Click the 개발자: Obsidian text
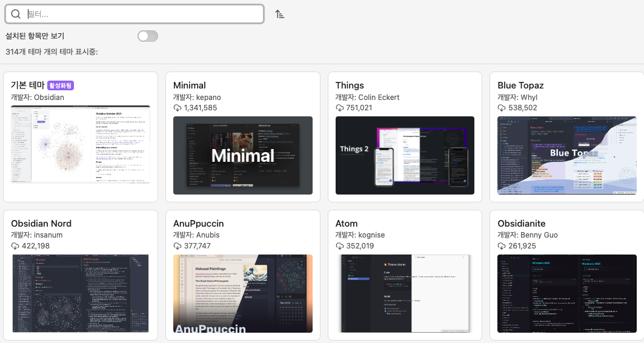 (x=38, y=98)
